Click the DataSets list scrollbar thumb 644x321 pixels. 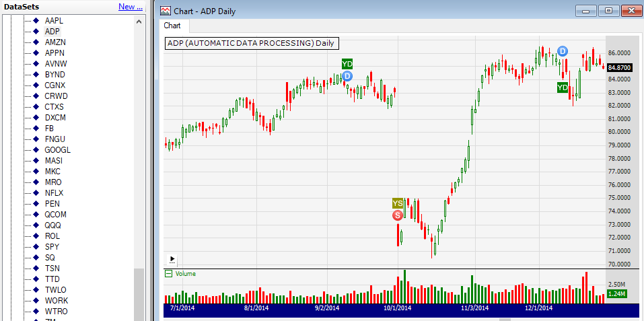[139, 295]
